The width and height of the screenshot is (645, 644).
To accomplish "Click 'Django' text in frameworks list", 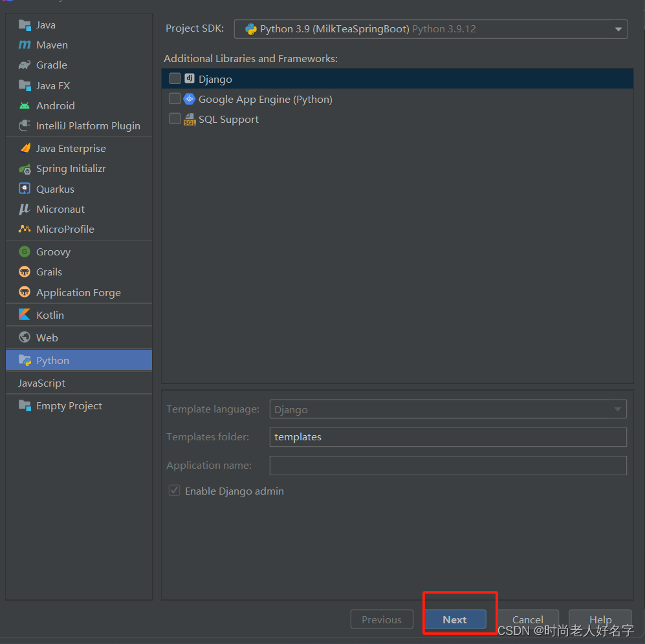I will point(215,79).
